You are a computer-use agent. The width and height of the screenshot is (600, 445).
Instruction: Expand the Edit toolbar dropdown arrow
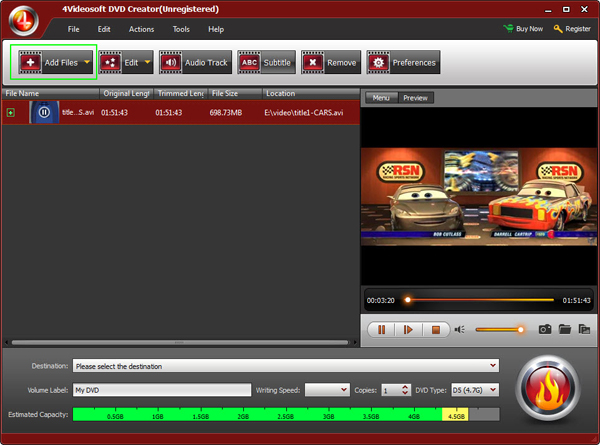pos(147,62)
